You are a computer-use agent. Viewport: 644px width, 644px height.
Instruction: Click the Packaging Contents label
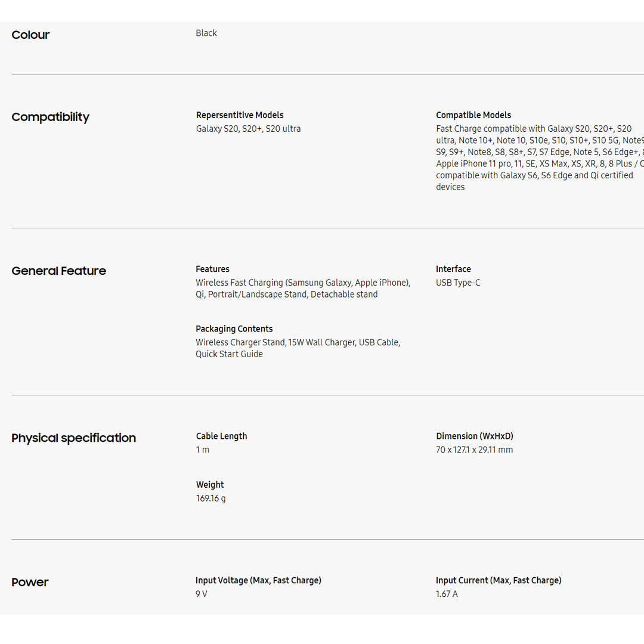tap(234, 329)
